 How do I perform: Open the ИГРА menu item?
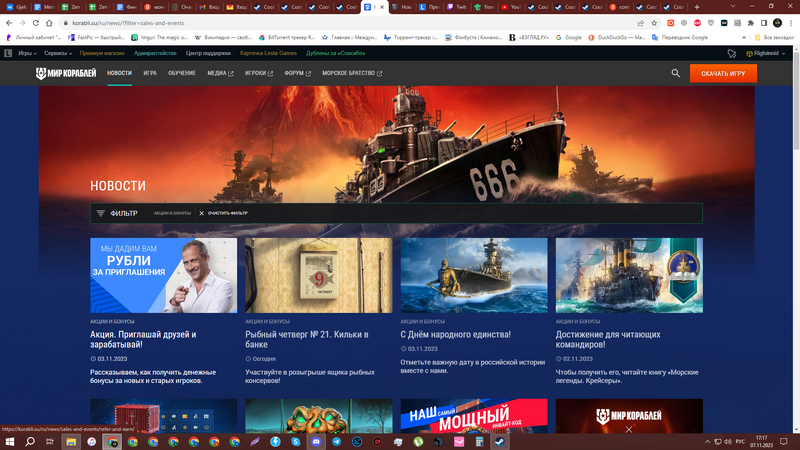coord(150,73)
